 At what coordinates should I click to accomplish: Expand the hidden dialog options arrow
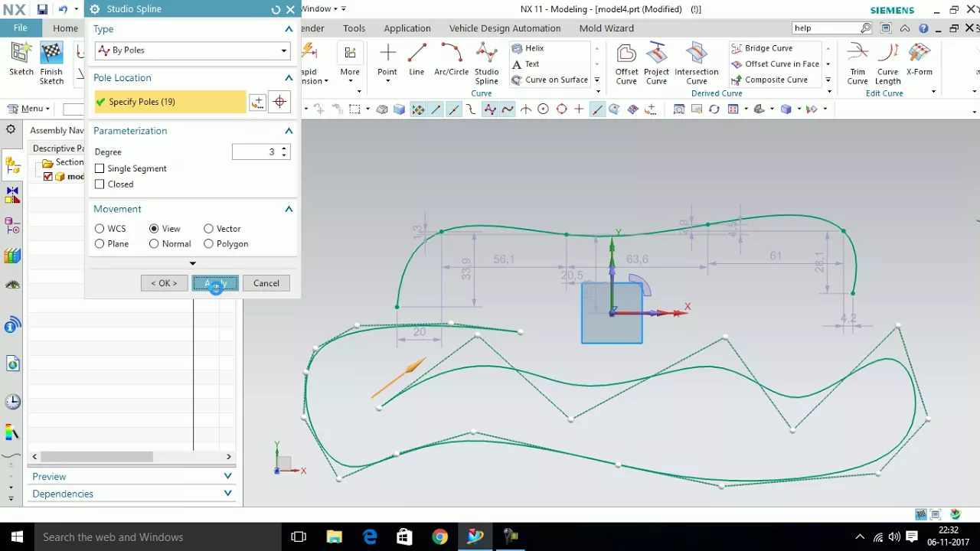coord(193,264)
